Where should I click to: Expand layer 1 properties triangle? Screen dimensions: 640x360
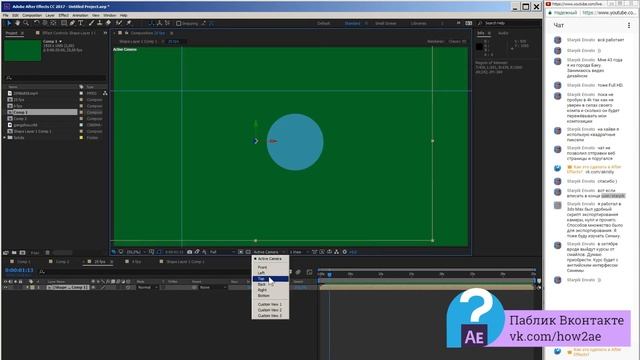click(x=27, y=287)
